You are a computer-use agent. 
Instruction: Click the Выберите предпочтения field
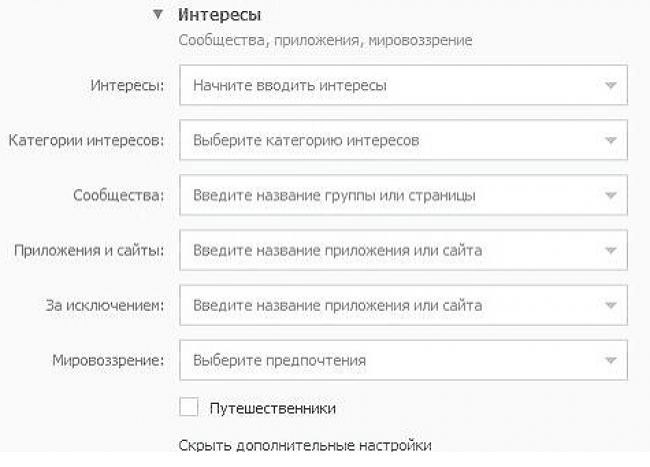click(390, 360)
